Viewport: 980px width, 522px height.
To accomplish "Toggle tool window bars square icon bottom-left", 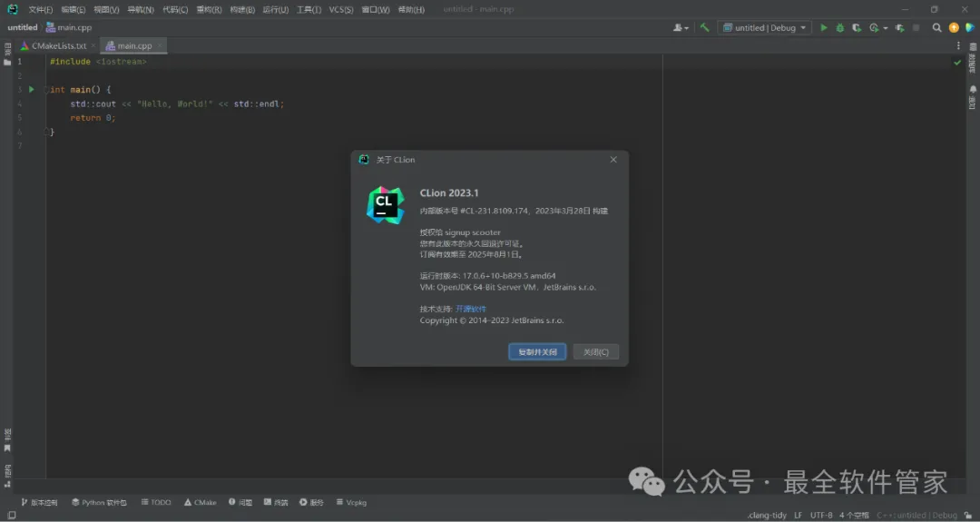I will point(11,515).
